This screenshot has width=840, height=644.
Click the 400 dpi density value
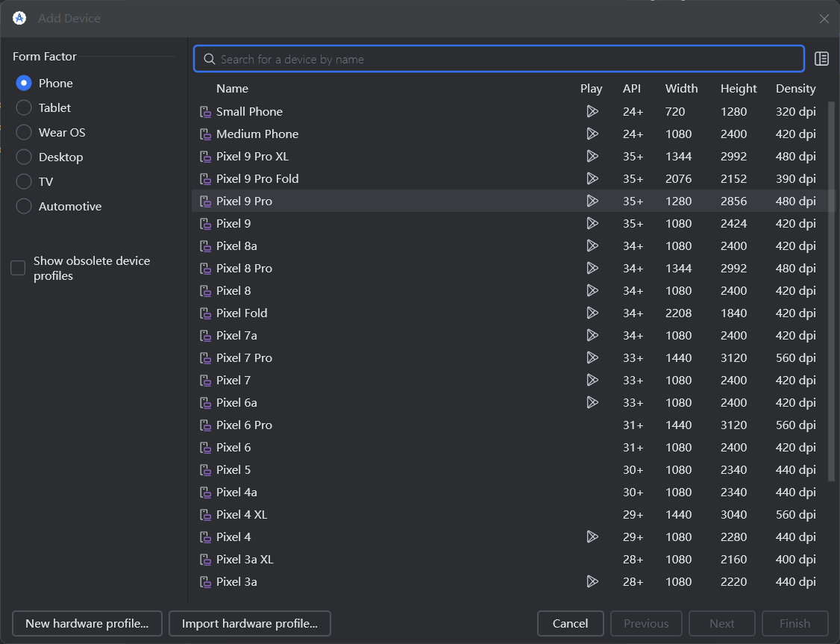tap(795, 560)
